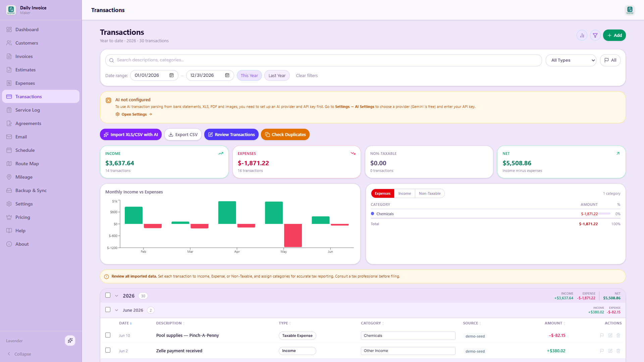Collapse the 2026 year group
Screen dimensions: 644x362
coord(116,296)
